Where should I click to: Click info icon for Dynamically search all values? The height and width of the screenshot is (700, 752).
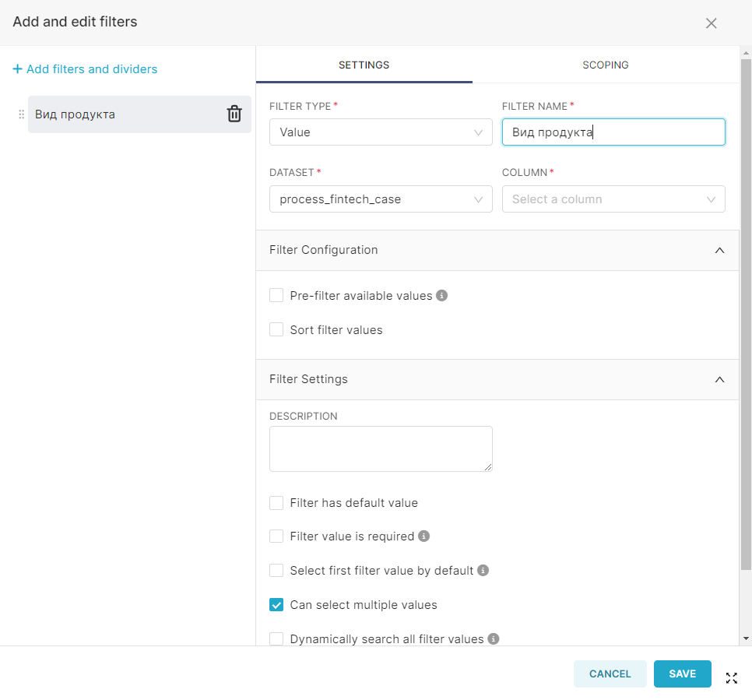click(x=494, y=638)
